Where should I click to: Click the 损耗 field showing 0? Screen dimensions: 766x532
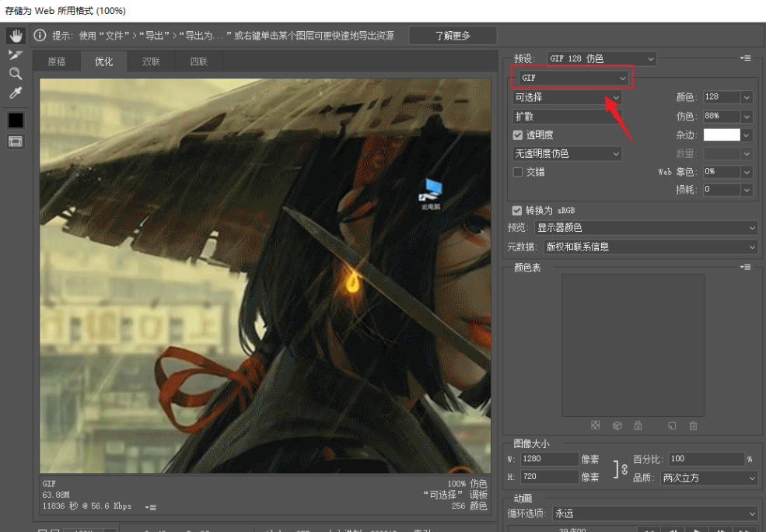722,190
